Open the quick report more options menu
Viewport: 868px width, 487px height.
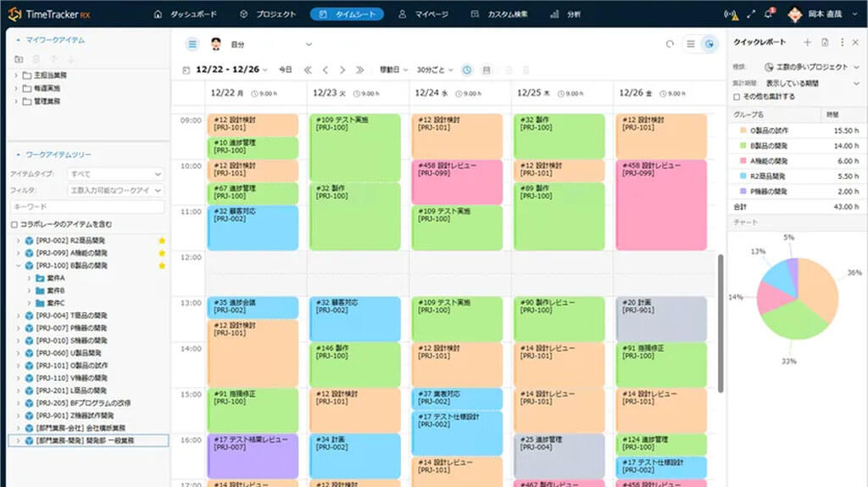pyautogui.click(x=842, y=42)
